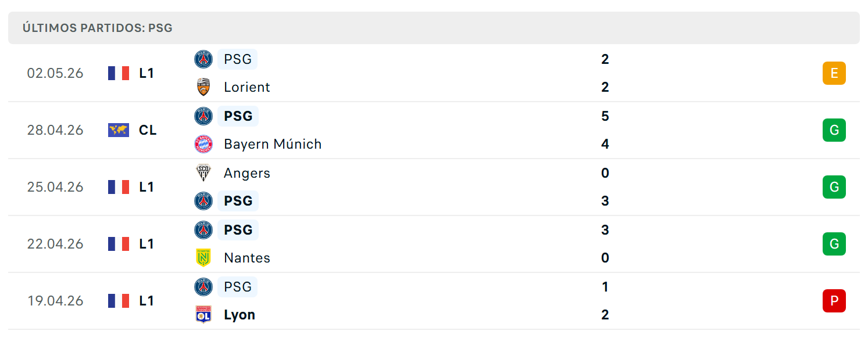The height and width of the screenshot is (338, 868).
Task: Click the 5-4 score of PSG-Bayern match
Action: [x=605, y=130]
